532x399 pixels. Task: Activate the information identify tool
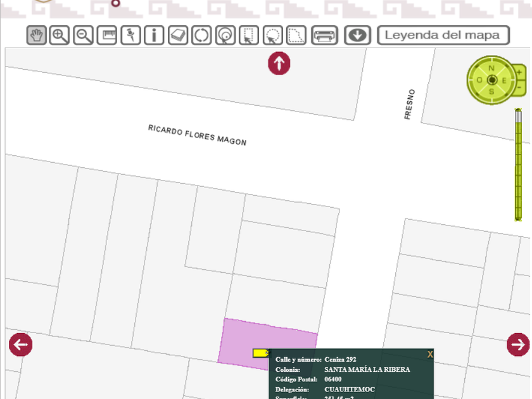pos(154,35)
